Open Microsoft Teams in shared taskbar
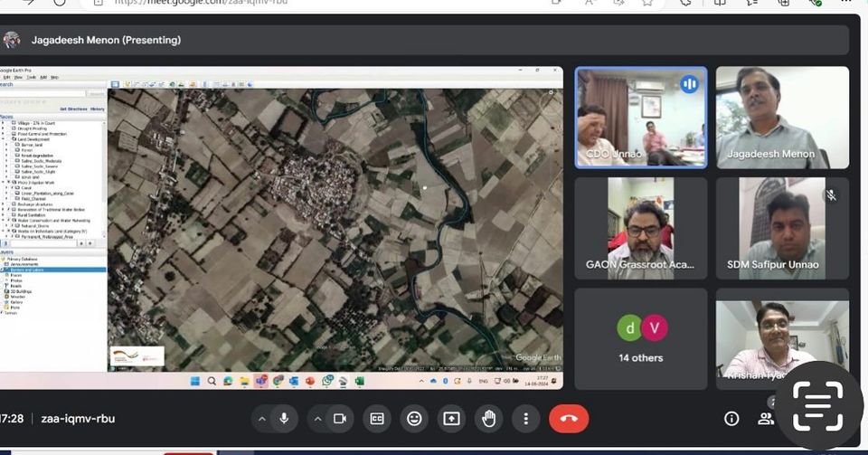This screenshot has height=455, width=868. click(261, 381)
